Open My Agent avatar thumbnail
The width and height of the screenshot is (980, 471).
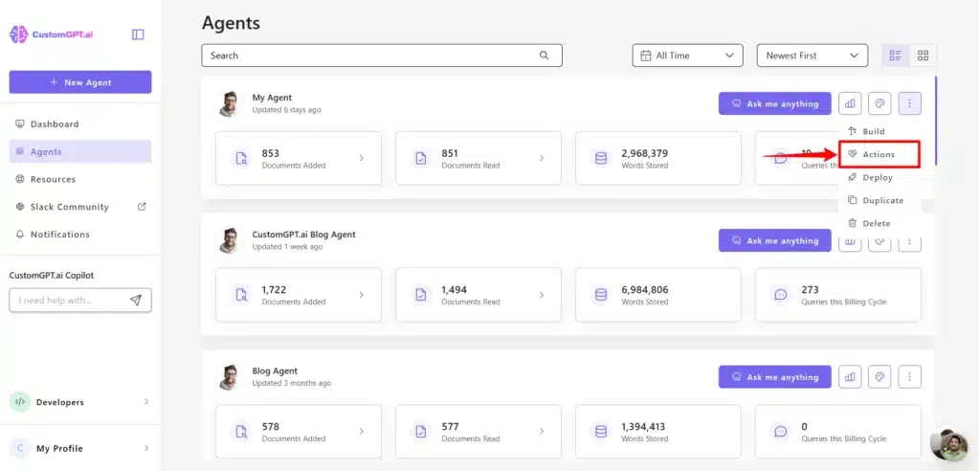point(230,103)
